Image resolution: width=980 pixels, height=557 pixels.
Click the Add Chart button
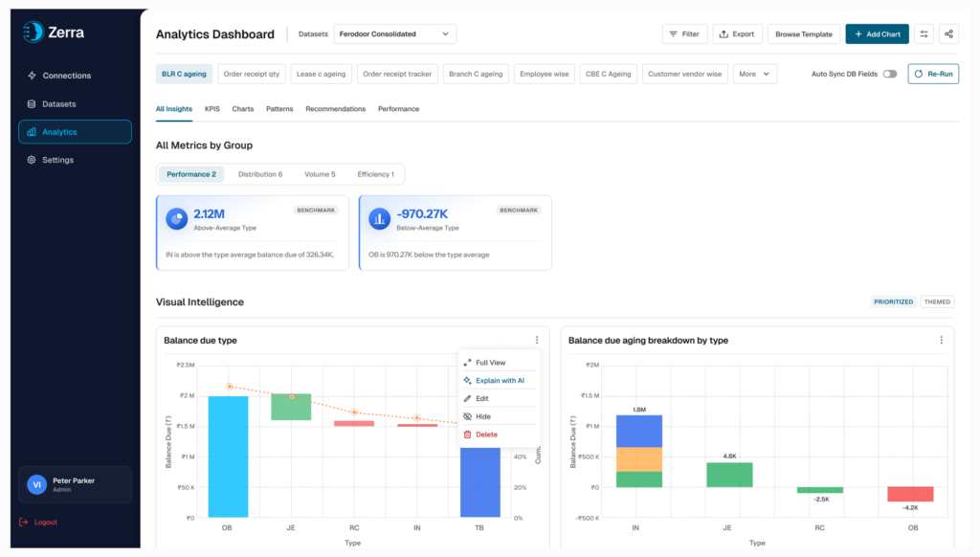click(x=877, y=33)
